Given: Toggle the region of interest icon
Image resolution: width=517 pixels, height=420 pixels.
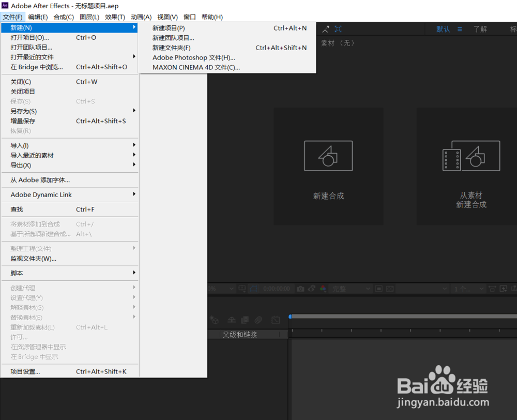Looking at the screenshot, I should click(379, 289).
